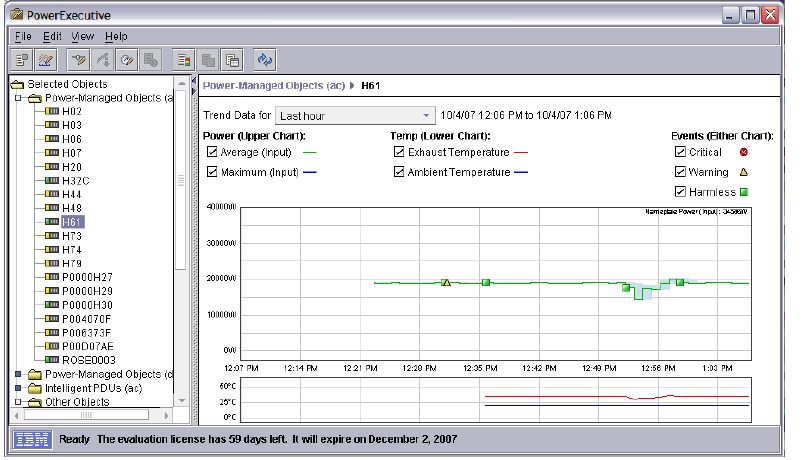
Task: Select P0000H30 in the object tree
Action: pyautogui.click(x=87, y=304)
